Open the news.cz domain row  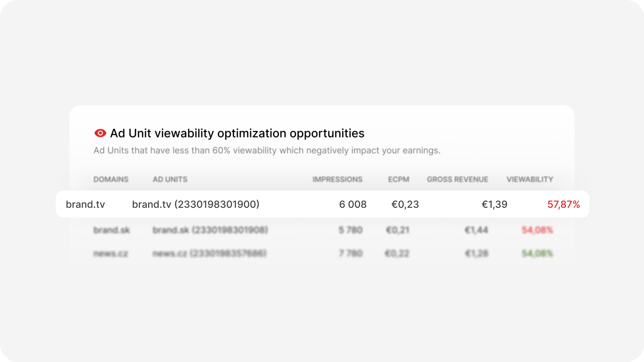coord(110,254)
